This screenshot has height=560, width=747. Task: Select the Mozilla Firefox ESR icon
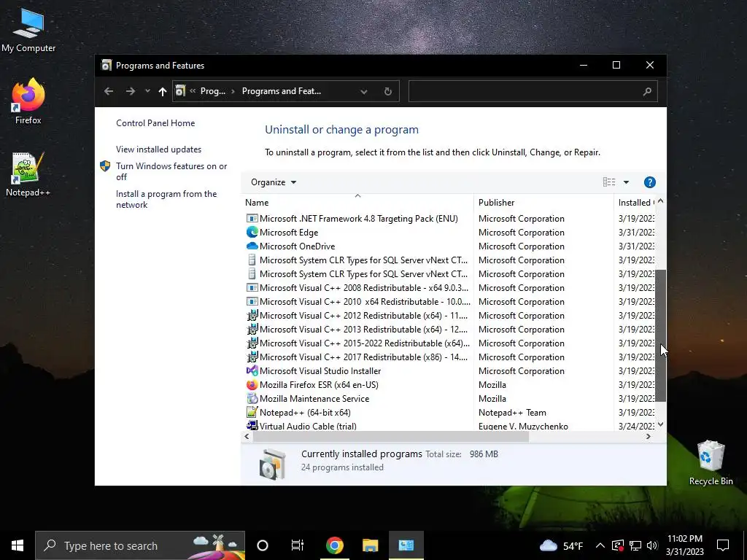point(252,384)
